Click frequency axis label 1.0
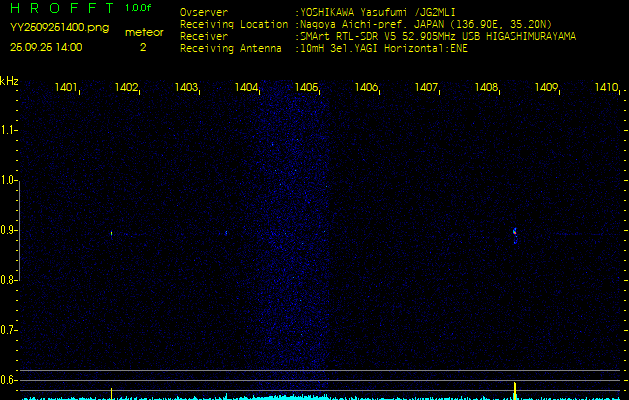Screen dimensions: 629x400 [x=8, y=181]
